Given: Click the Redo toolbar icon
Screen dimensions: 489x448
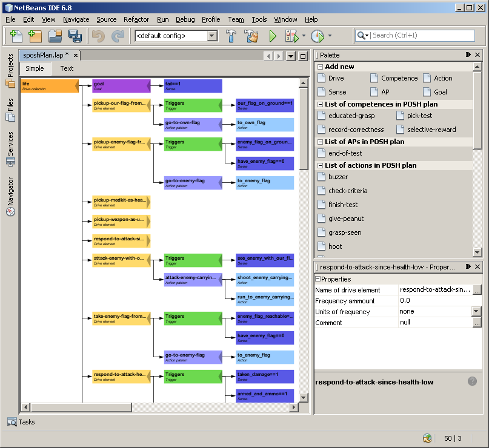Looking at the screenshot, I should pyautogui.click(x=118, y=36).
